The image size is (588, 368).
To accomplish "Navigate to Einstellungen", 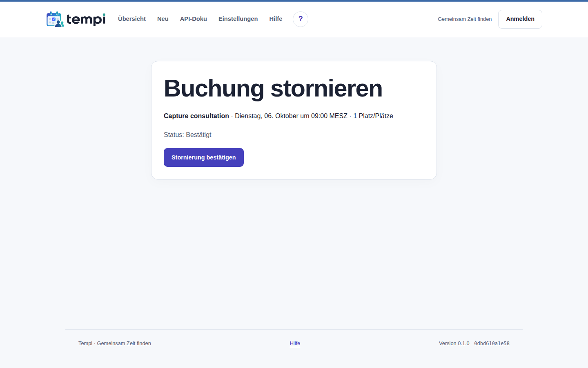I will (x=238, y=19).
